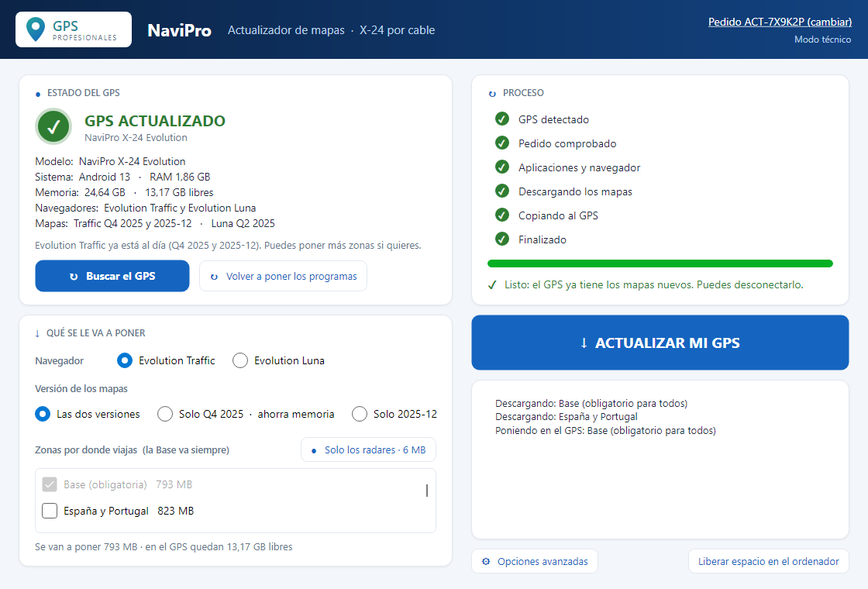Click the check icon beside Pedido comprobado

click(502, 143)
